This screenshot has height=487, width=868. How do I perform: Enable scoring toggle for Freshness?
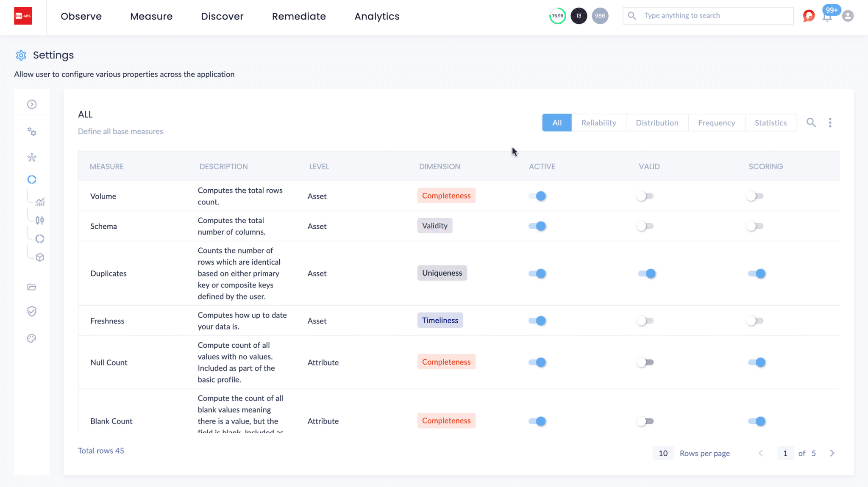(x=755, y=321)
